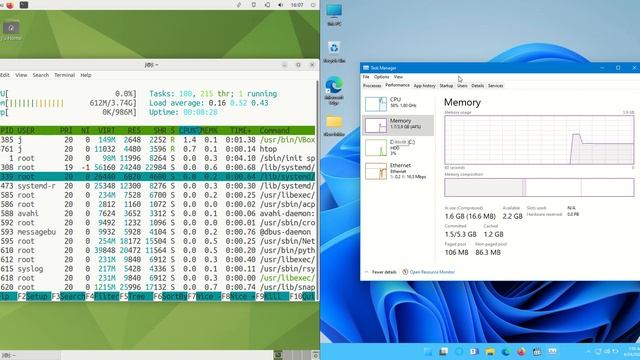640x360 pixels.
Task: Open the View menu in Task Manager
Action: click(x=398, y=77)
